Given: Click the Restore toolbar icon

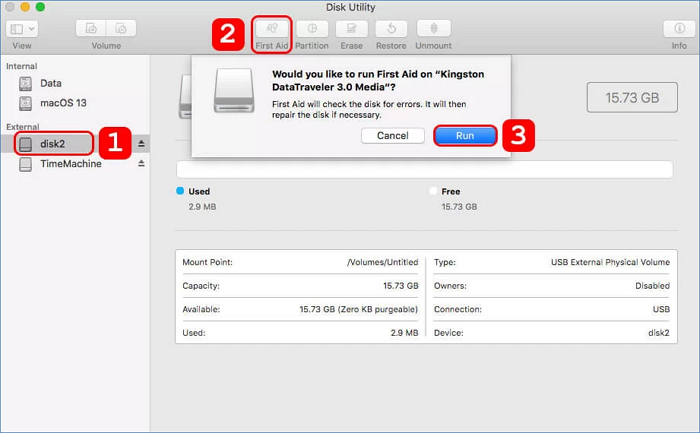Looking at the screenshot, I should coord(391,30).
